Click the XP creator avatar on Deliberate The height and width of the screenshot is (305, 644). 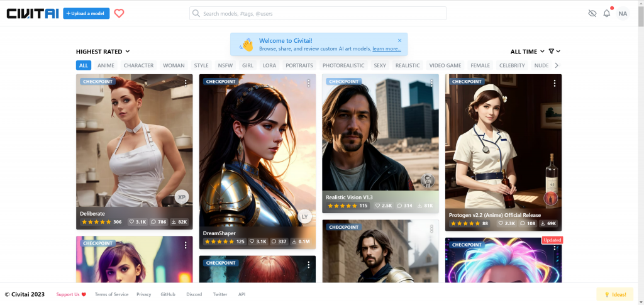[182, 197]
